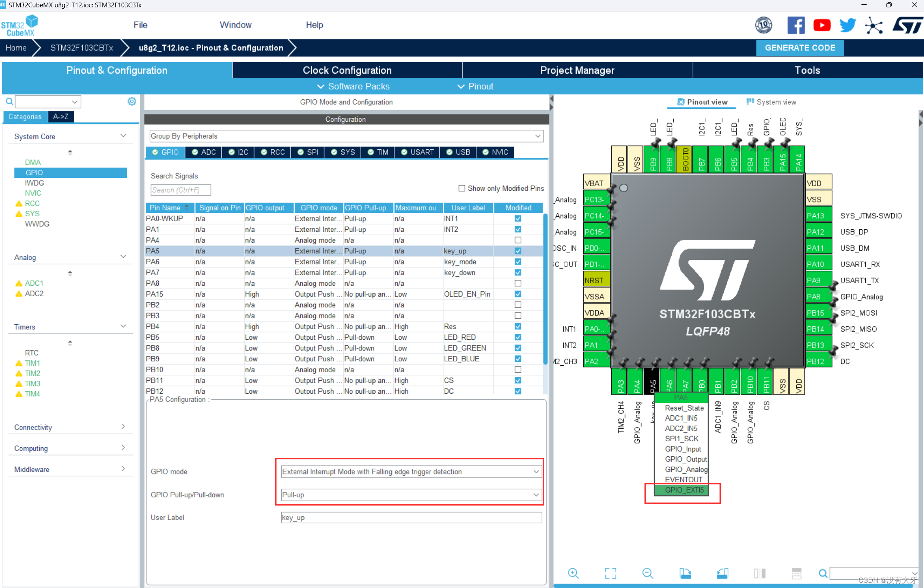Click the User Label field key_up
Viewport: 924px width, 588px height.
click(x=411, y=518)
